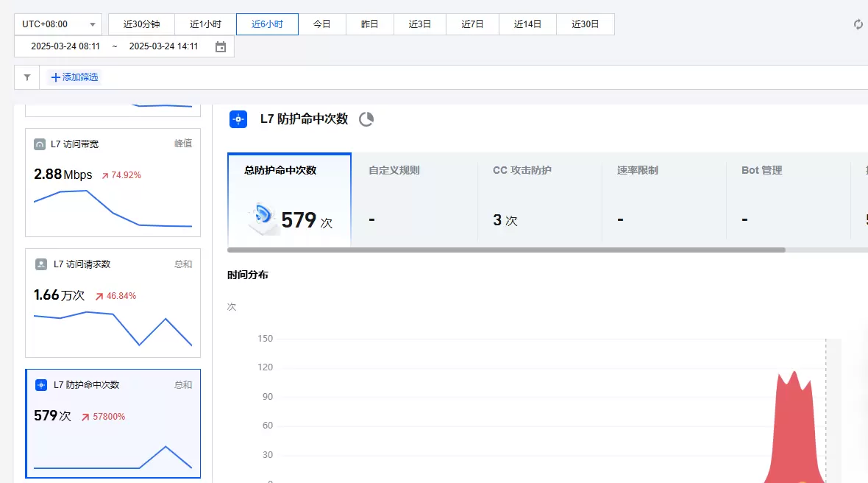Click the refresh icon at top right
The width and height of the screenshot is (868, 483).
(858, 24)
